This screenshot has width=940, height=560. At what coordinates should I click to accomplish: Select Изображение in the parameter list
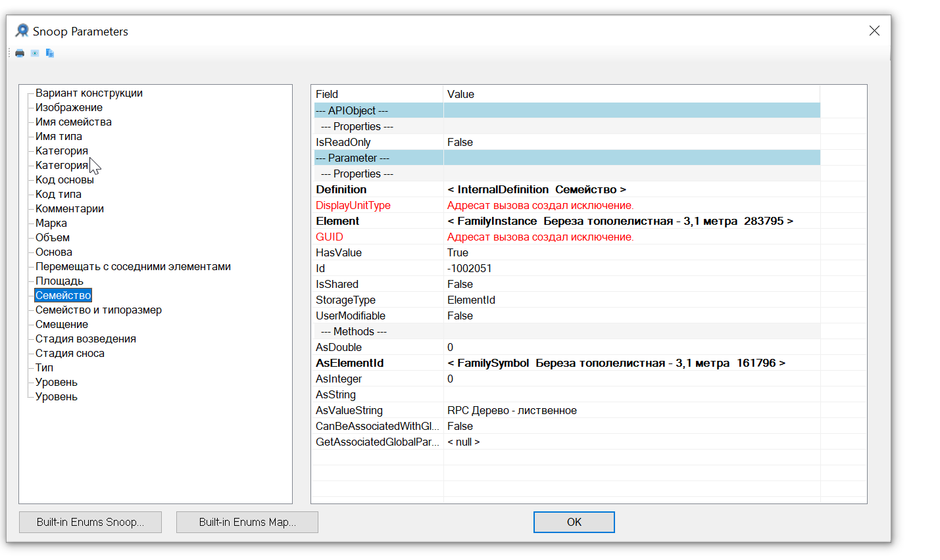tap(69, 108)
